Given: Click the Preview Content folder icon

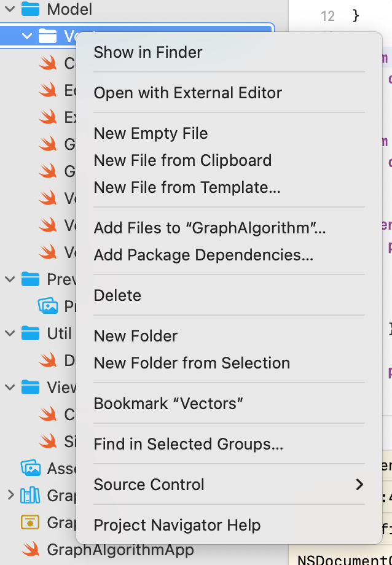Looking at the screenshot, I should pyautogui.click(x=30, y=279).
